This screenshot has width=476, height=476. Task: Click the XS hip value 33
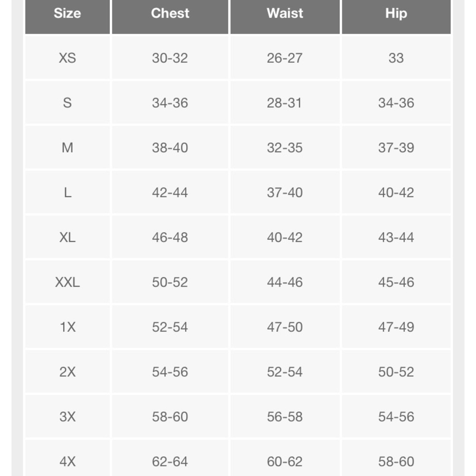(396, 58)
